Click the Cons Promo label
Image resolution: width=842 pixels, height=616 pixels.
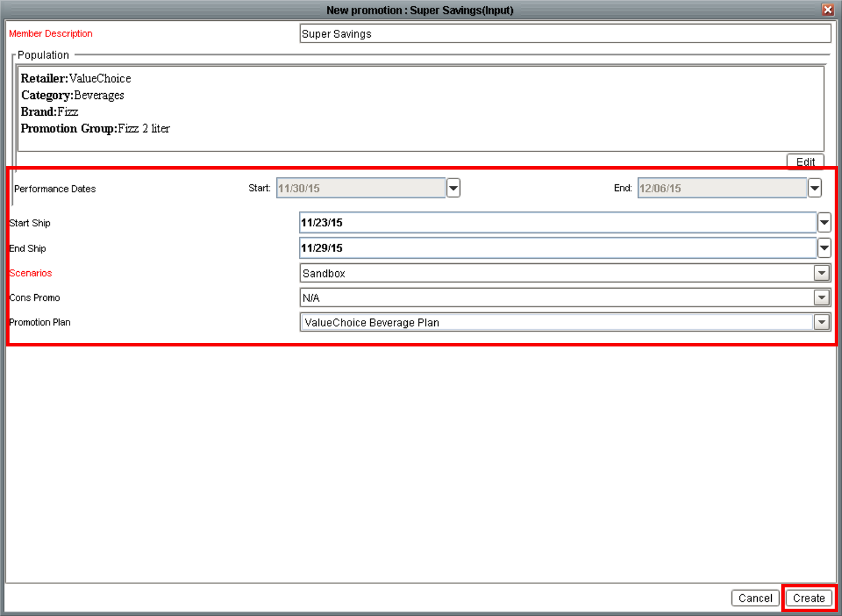(35, 298)
